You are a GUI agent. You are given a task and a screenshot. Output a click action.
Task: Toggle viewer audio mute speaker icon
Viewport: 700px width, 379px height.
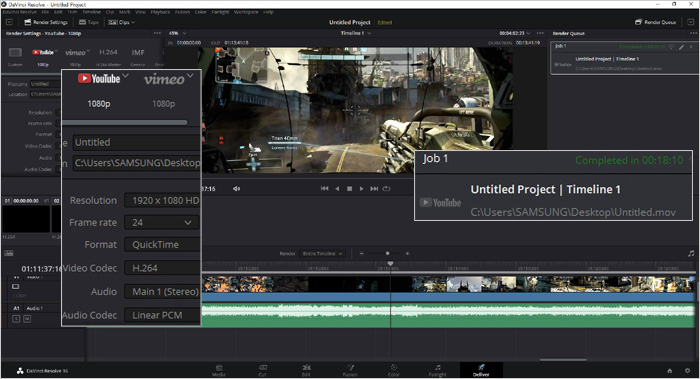[236, 188]
